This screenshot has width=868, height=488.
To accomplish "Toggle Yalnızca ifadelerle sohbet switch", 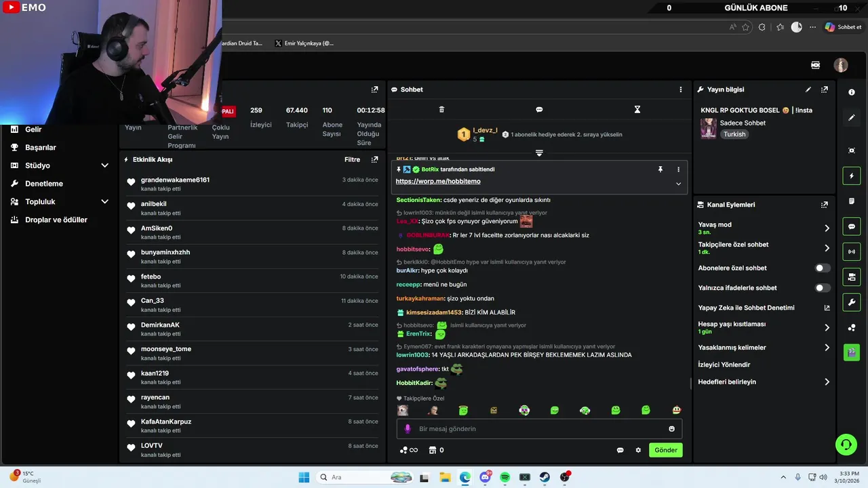I will (x=822, y=288).
